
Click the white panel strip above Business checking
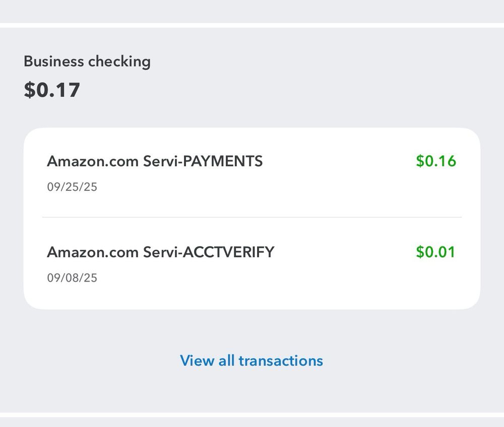click(x=252, y=25)
